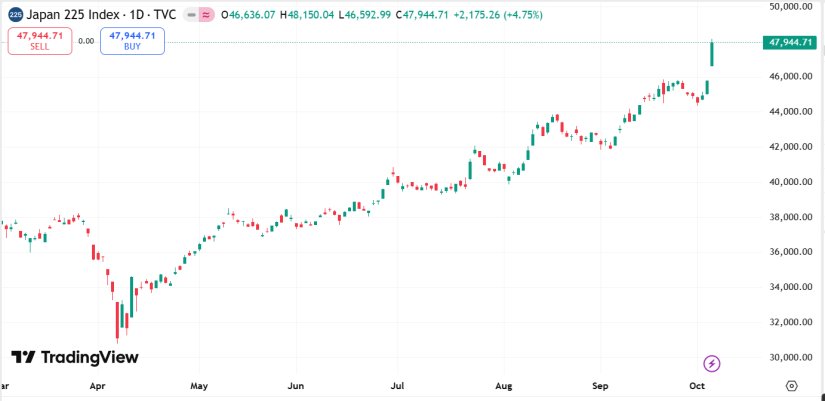Click the latest tall green candle
825x401 pixels.
(x=711, y=56)
